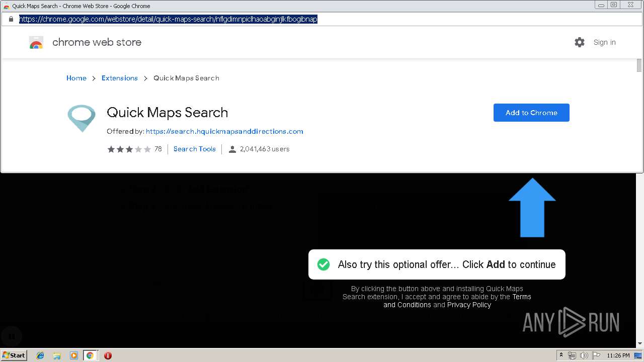Click the rating count 78

(x=158, y=149)
